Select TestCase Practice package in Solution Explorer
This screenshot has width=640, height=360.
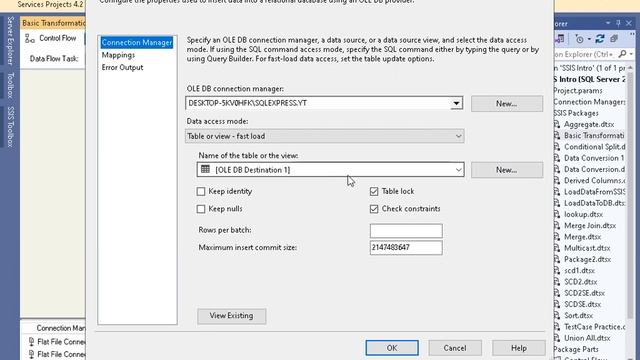click(x=594, y=327)
